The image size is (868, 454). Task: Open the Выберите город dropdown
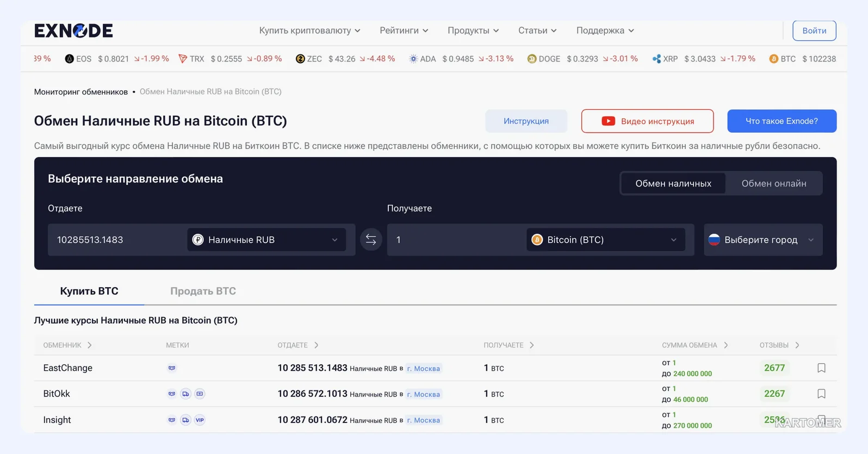pos(763,240)
